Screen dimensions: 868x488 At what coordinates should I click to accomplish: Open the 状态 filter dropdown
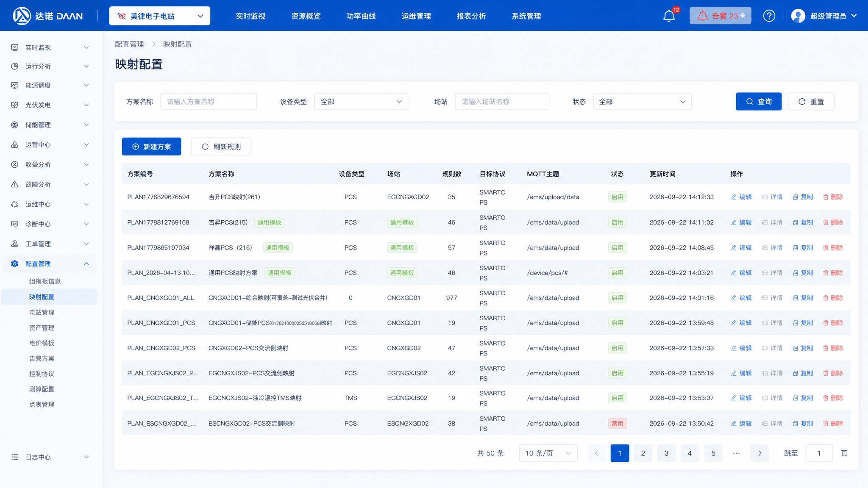642,102
